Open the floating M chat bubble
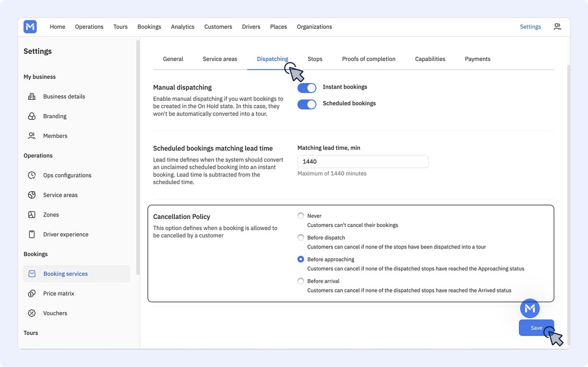 [x=530, y=309]
